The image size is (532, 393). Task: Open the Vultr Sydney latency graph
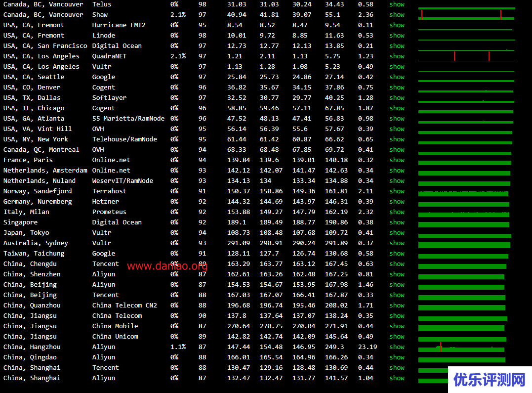tap(464, 245)
